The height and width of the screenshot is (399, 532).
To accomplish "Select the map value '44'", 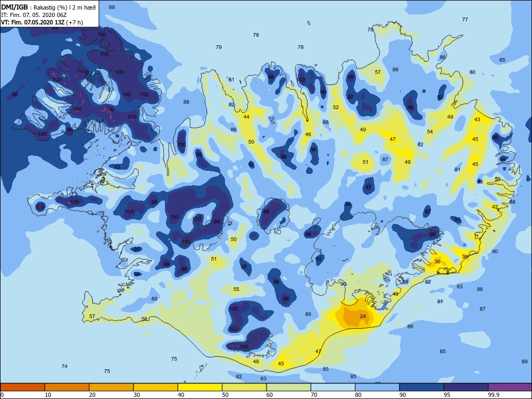I will (246, 117).
